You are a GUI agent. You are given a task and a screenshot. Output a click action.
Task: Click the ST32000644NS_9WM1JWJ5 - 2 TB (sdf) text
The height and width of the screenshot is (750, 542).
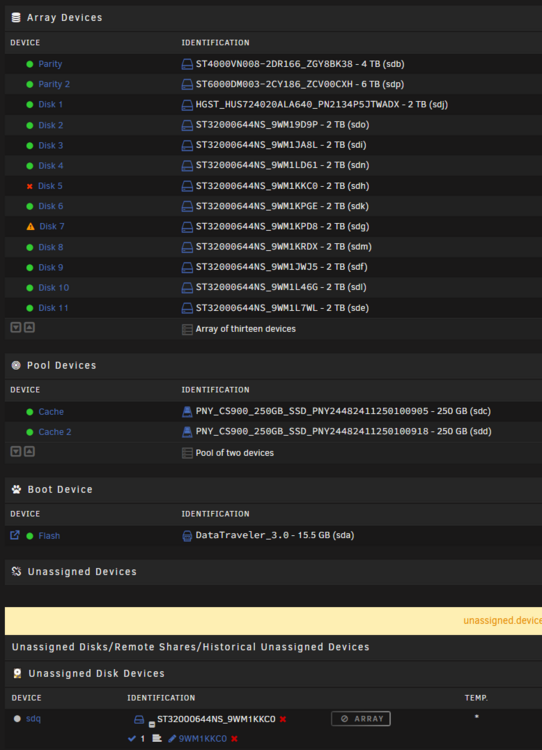tap(281, 267)
